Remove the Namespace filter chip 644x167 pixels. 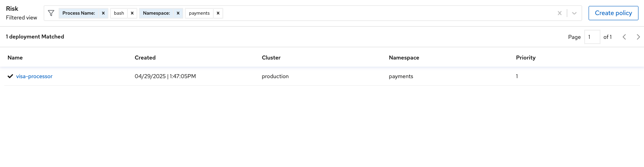point(178,13)
